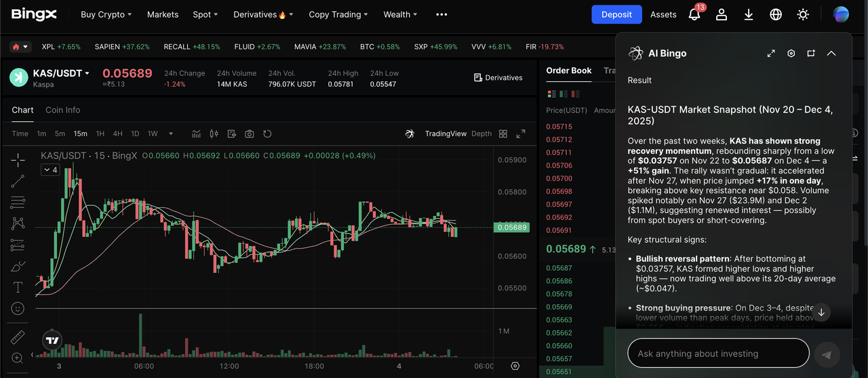Click the chart snapshot camera icon
Screen dimensions: 868x378
[250, 133]
